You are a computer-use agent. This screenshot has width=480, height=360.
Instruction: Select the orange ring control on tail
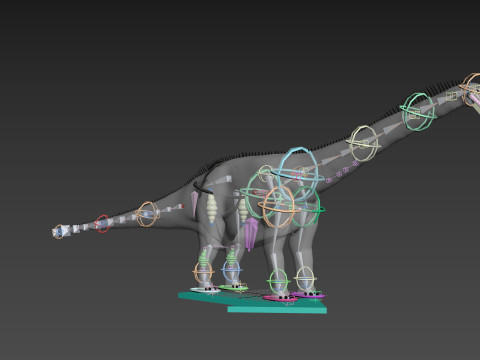147,214
